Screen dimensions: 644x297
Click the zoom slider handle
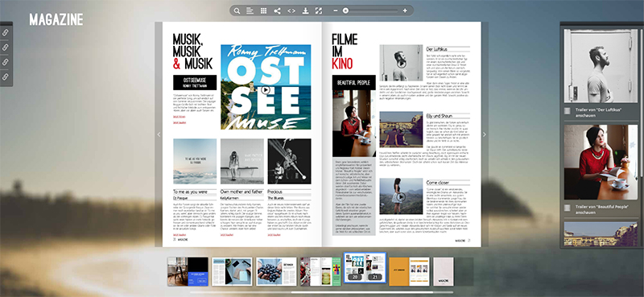pos(345,10)
